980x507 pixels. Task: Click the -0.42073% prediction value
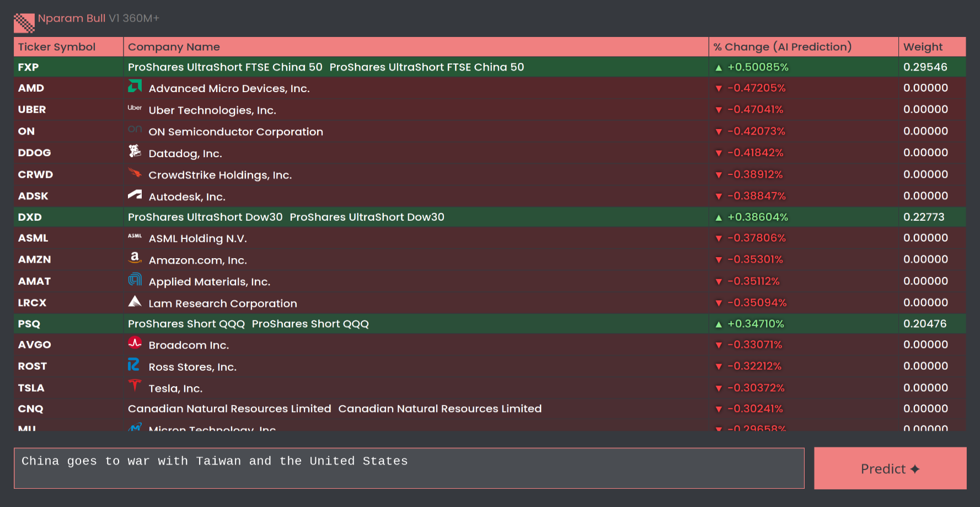pyautogui.click(x=756, y=131)
